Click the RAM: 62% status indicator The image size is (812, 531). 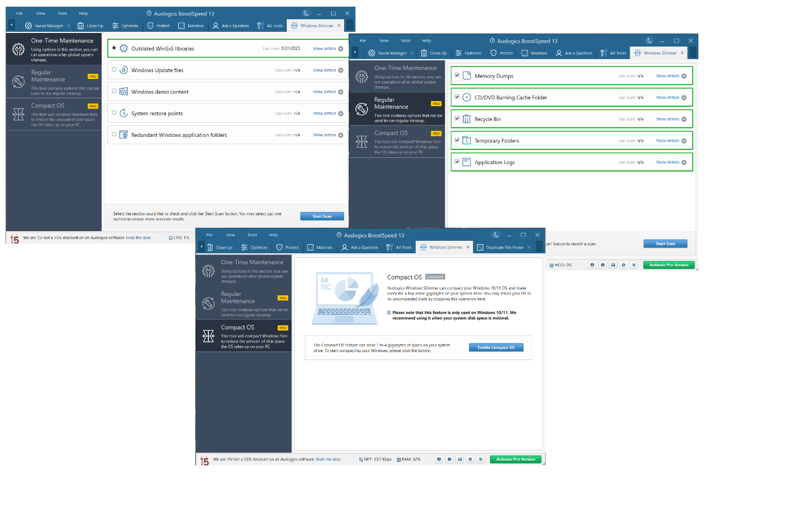coord(409,459)
